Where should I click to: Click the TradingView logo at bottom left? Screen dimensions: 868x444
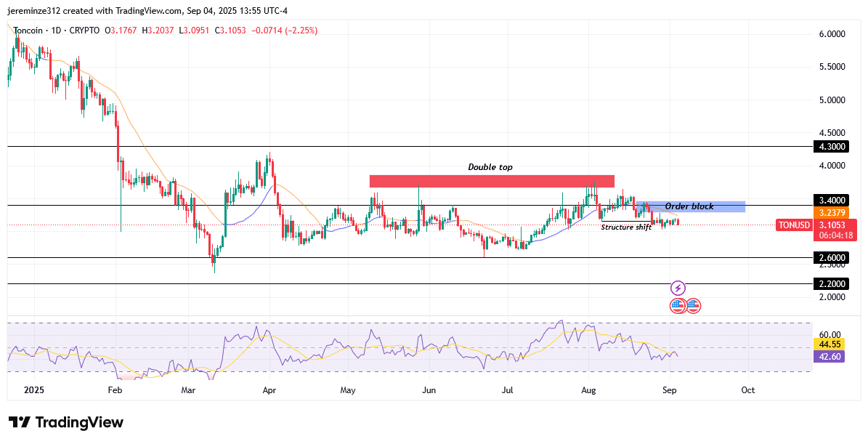(x=66, y=422)
